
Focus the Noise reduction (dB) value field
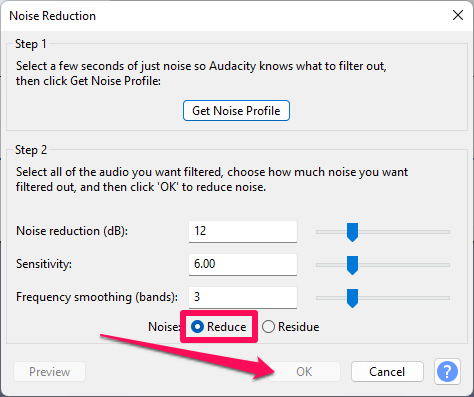click(x=243, y=231)
